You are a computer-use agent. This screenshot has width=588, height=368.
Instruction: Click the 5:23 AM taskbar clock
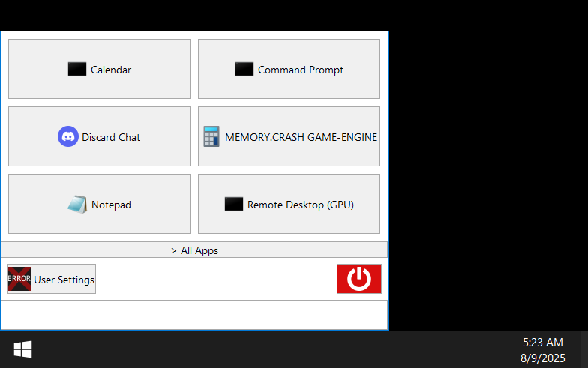pos(543,342)
